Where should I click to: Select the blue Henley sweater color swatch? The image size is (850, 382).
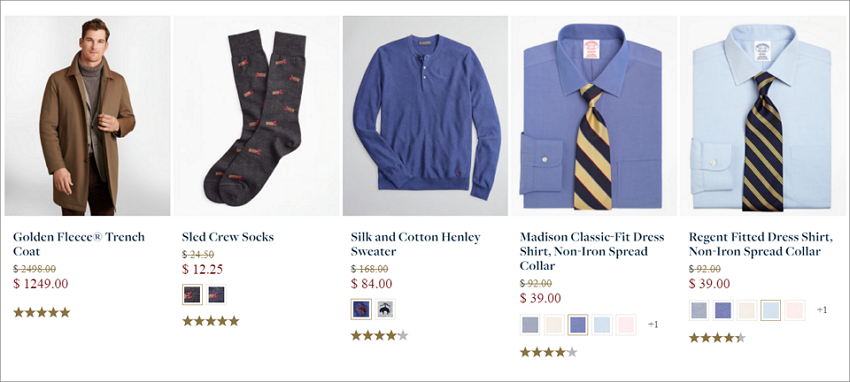(x=362, y=309)
